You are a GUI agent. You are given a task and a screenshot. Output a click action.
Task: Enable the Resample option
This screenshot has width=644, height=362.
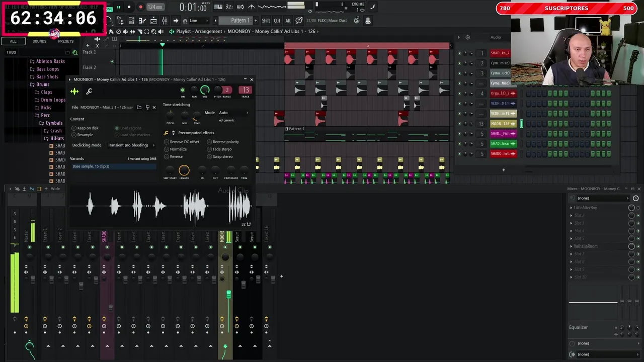pos(82,135)
